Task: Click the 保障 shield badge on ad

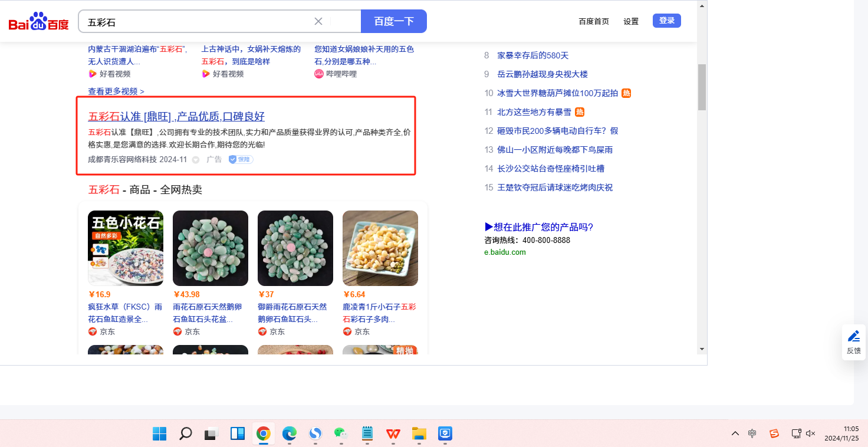Action: coord(241,159)
